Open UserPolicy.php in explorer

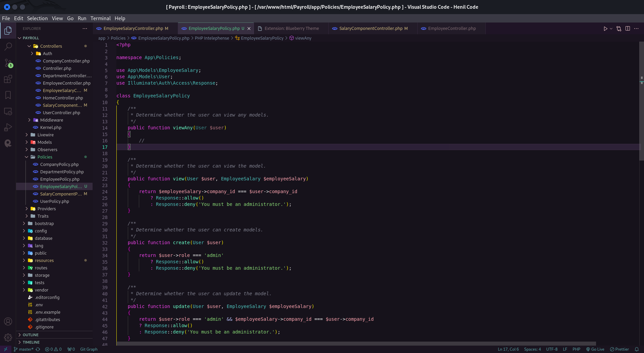coord(54,201)
